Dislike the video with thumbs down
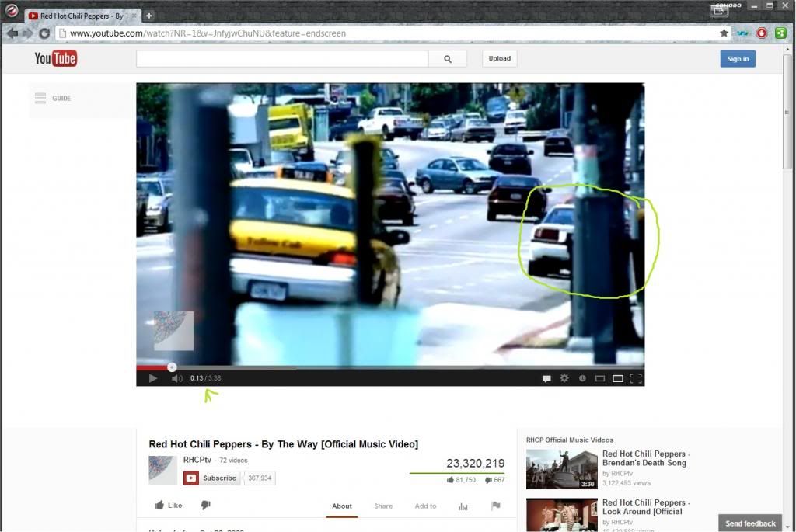The height and width of the screenshot is (532, 796). click(x=205, y=505)
